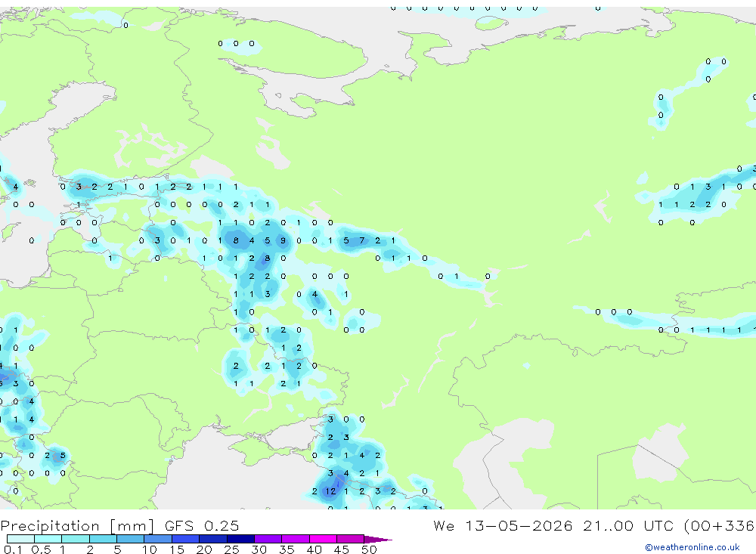756x554 pixels.
Task: Choose the dark blue swatch between 20 and 25
Action: pos(213,539)
